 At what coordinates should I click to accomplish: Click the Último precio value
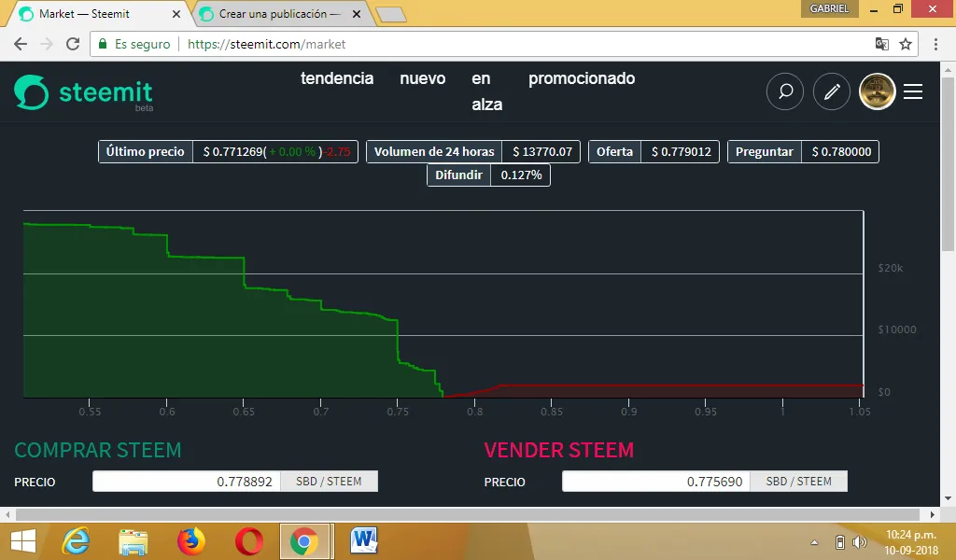(x=276, y=152)
